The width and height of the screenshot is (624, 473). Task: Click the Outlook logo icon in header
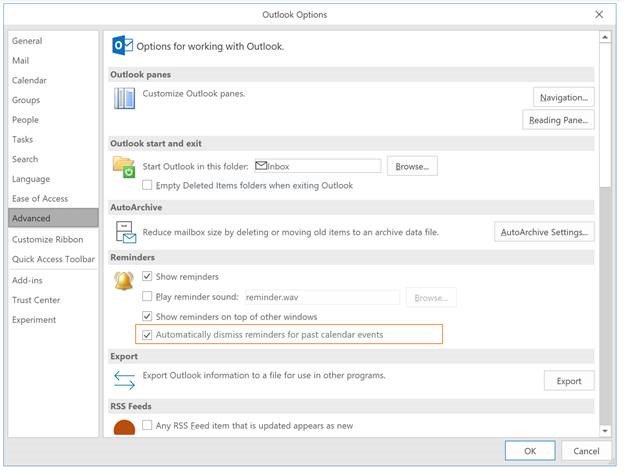click(x=122, y=46)
